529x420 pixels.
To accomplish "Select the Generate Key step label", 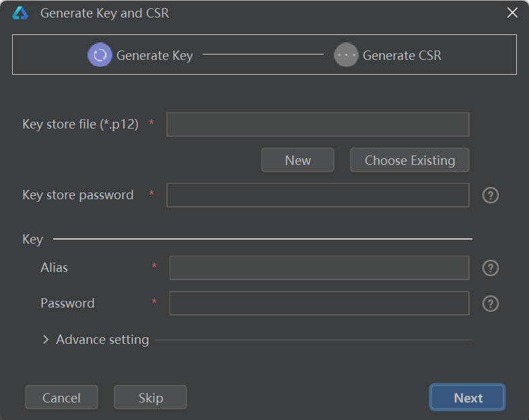I will tap(154, 56).
